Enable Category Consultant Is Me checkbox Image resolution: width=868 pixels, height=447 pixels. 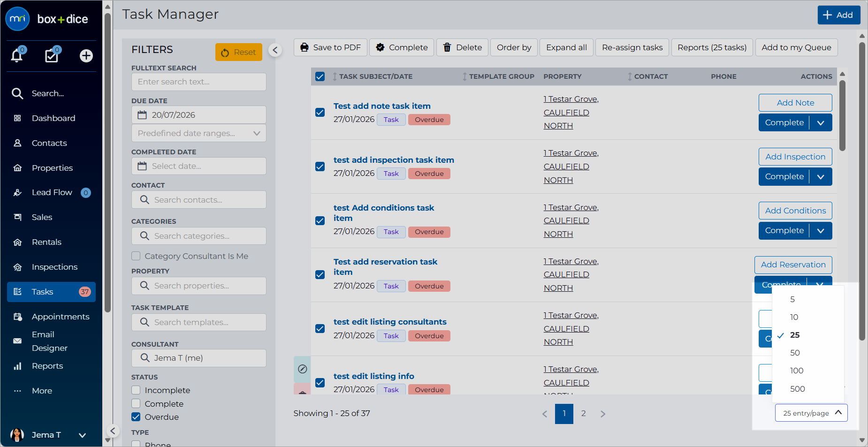[x=136, y=256]
